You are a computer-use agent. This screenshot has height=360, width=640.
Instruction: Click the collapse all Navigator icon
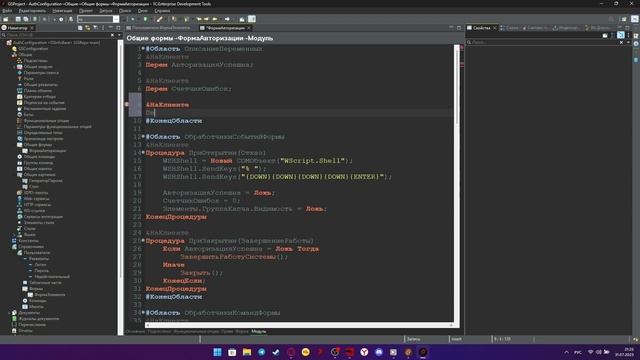tap(80, 28)
